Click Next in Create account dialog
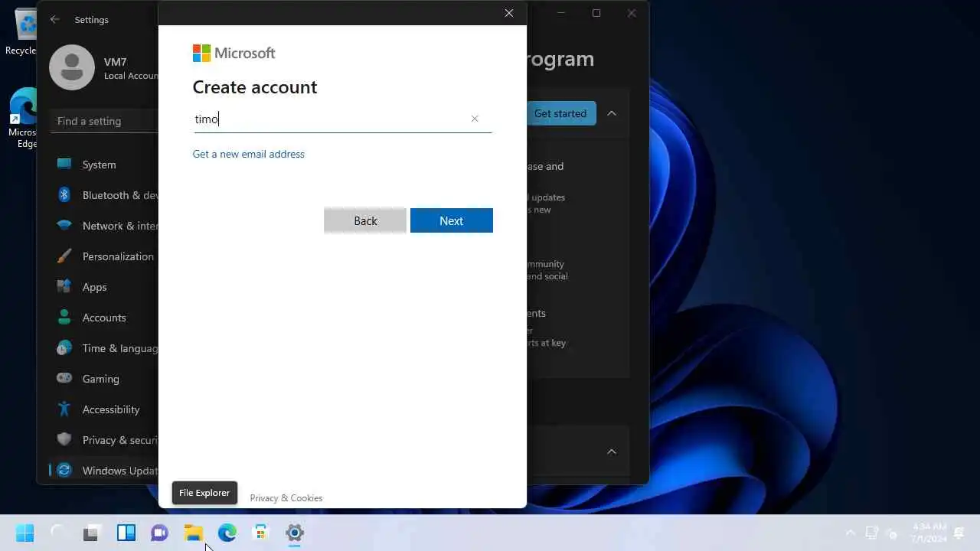 tap(451, 220)
